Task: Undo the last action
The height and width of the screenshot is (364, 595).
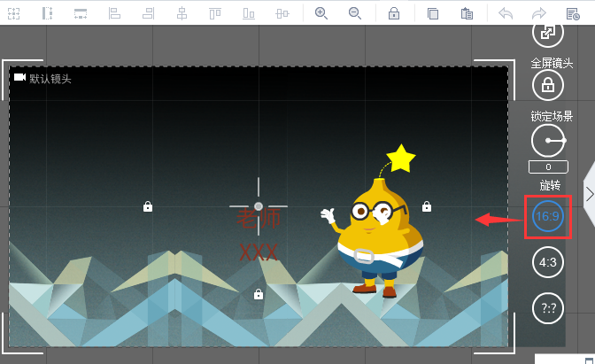Action: coord(506,13)
